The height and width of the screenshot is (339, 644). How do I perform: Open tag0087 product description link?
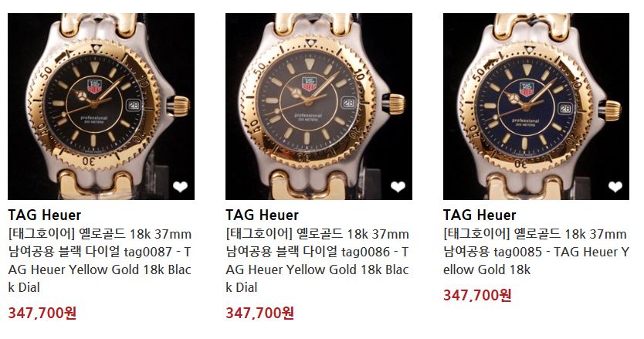point(100,260)
